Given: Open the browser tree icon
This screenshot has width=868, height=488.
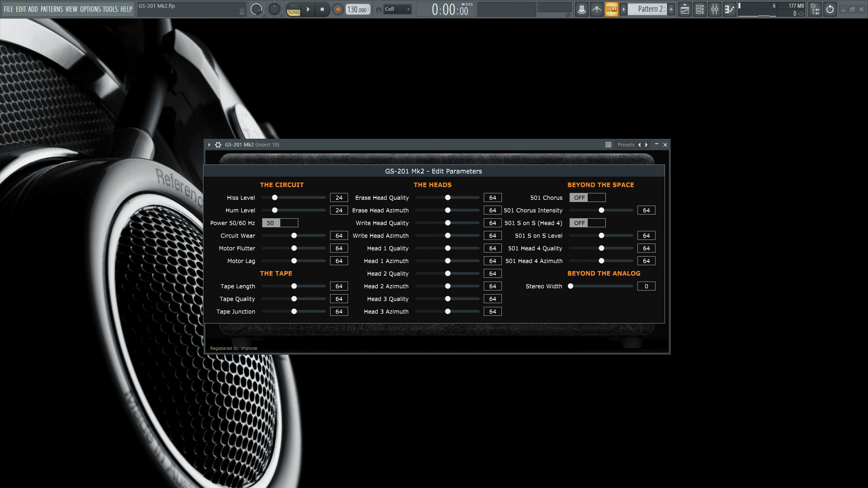Looking at the screenshot, I should (x=815, y=9).
